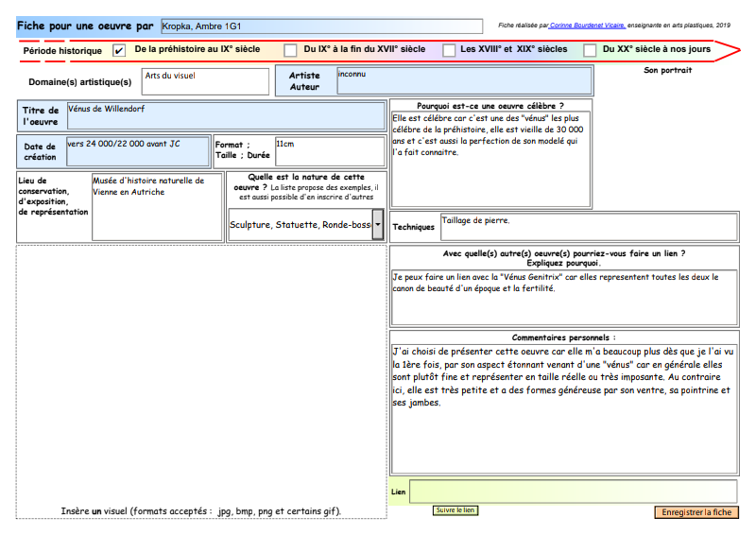Edit the Vénus de Willendorf title field
This screenshot has width=756, height=535.
coord(226,116)
